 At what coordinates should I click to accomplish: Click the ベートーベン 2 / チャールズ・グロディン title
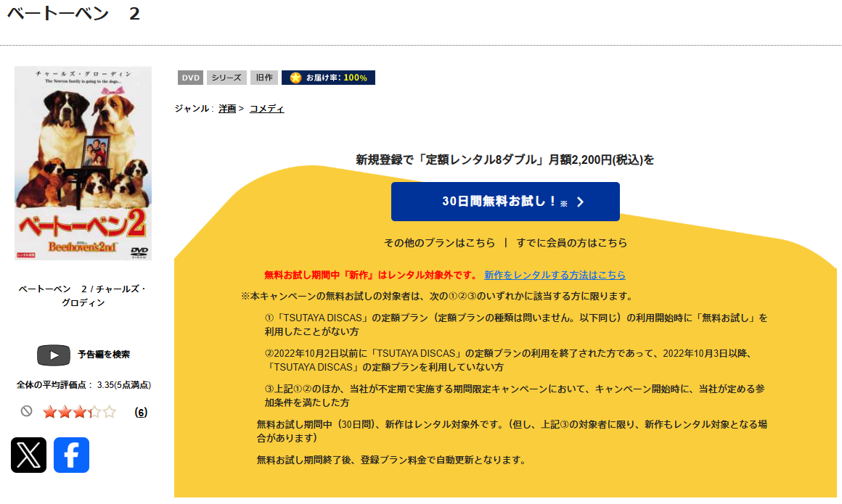(x=83, y=296)
